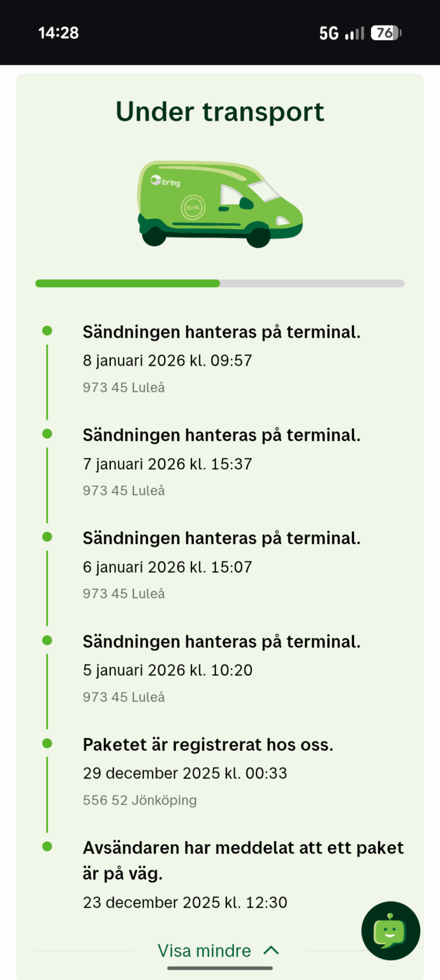Open the latest terminal handling event details
440x980 pixels.
[221, 331]
